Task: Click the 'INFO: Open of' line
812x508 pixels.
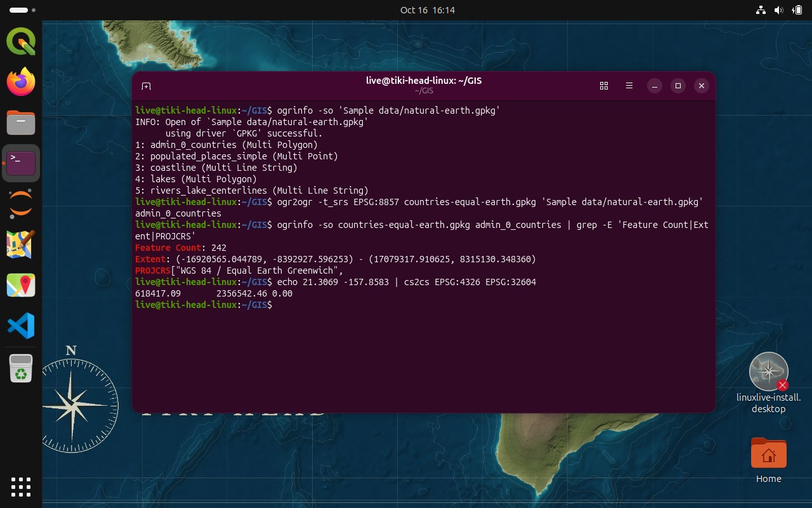Action: (x=252, y=122)
